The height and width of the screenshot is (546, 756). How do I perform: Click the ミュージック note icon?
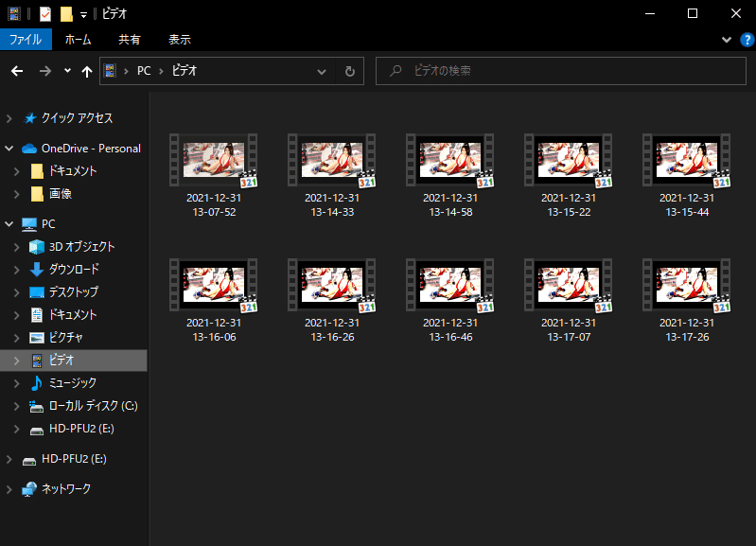click(x=37, y=383)
